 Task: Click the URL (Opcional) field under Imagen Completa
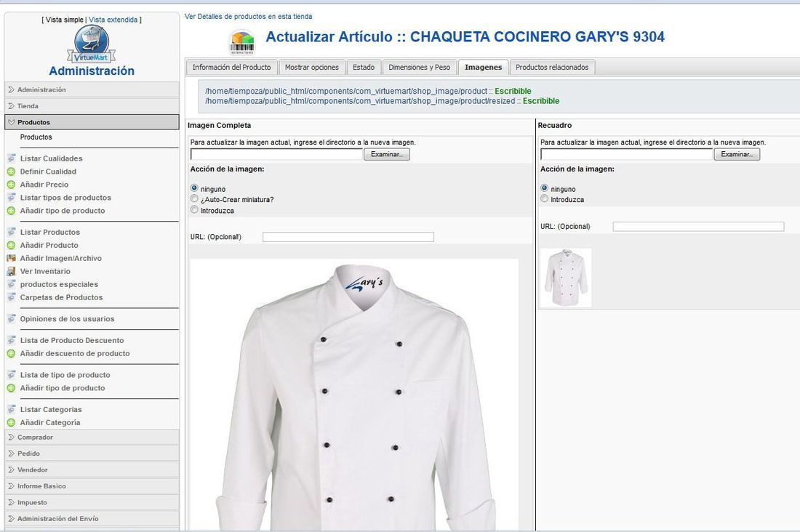pyautogui.click(x=348, y=237)
